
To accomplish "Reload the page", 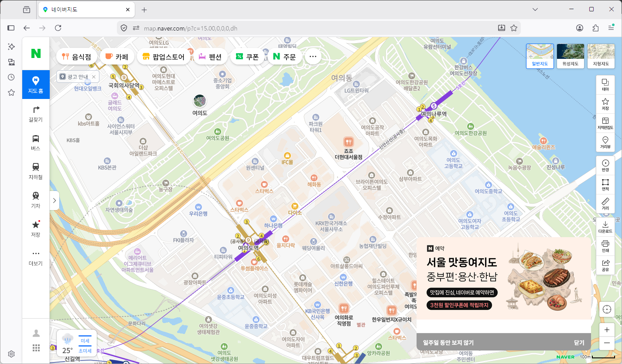I will tap(58, 28).
